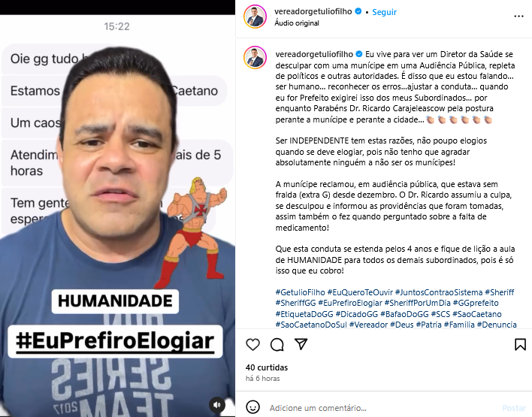
Task: Toggle video sound with speaker icon
Action: tap(217, 405)
